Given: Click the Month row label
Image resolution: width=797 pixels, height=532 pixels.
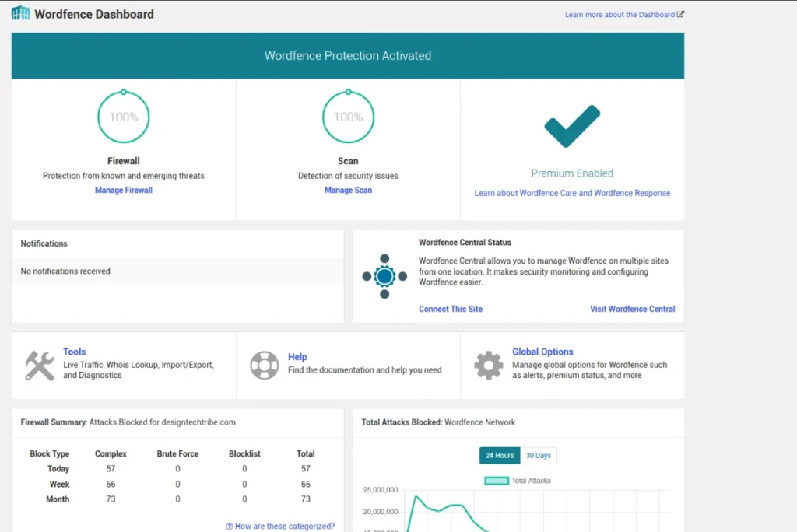Looking at the screenshot, I should point(58,499).
